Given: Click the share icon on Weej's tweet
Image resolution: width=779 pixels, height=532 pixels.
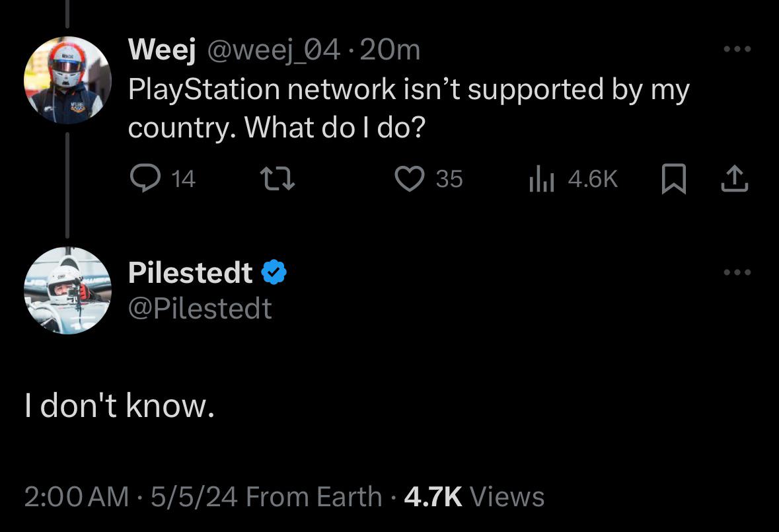Looking at the screenshot, I should [735, 179].
